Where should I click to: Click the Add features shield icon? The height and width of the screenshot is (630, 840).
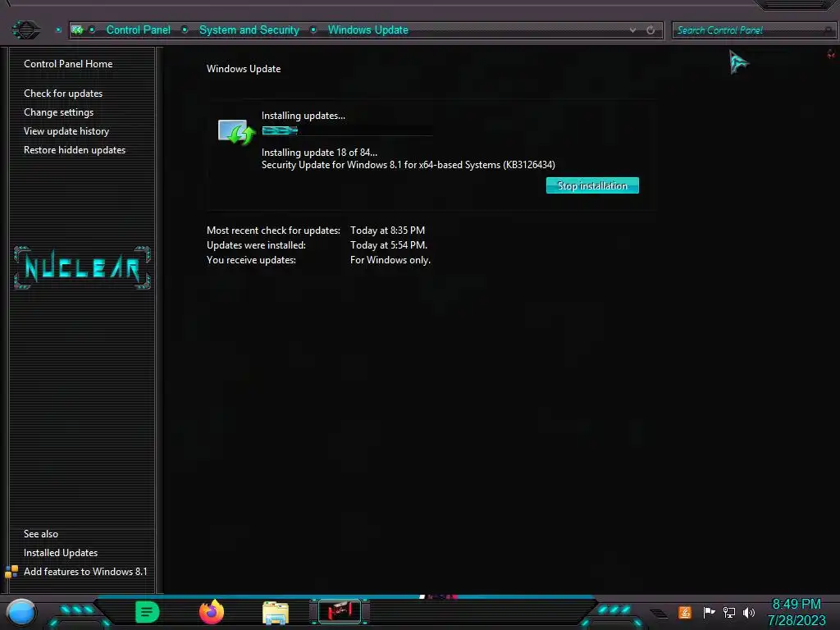pos(11,572)
